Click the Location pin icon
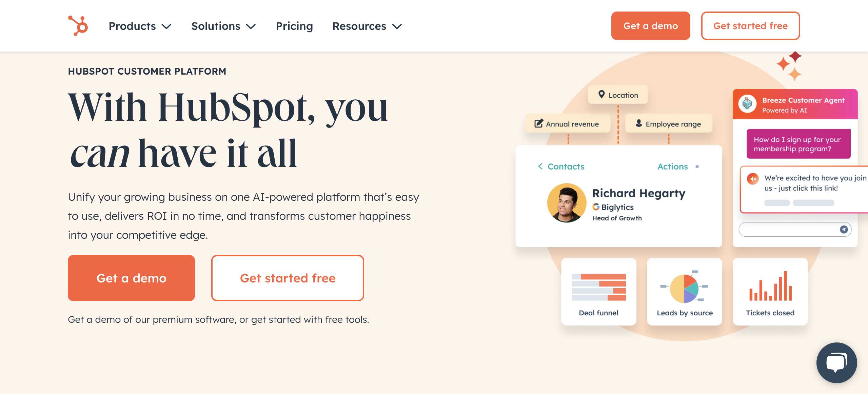The height and width of the screenshot is (394, 868). click(601, 94)
